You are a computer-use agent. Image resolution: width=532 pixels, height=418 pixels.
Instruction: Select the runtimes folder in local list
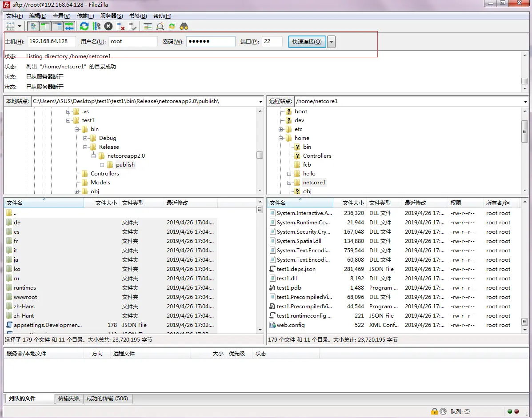pyautogui.click(x=25, y=288)
